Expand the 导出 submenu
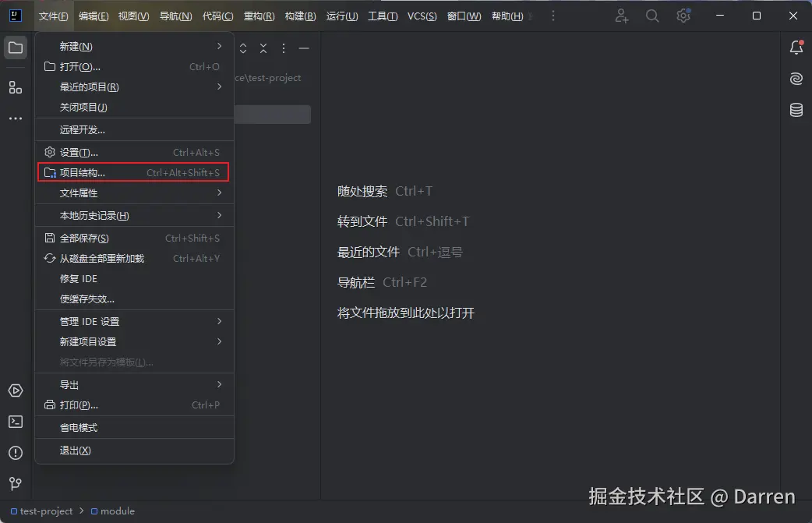Viewport: 812px width, 523px height. click(x=135, y=385)
